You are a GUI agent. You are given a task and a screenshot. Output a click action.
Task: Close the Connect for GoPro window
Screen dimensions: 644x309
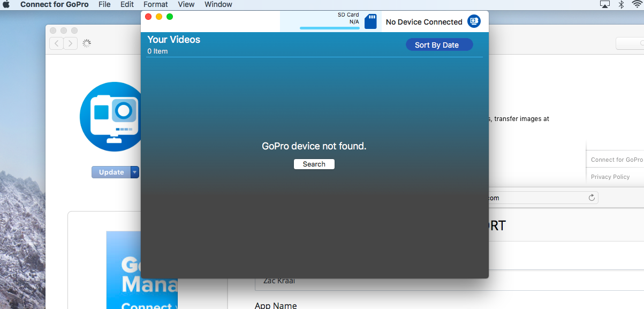[148, 17]
